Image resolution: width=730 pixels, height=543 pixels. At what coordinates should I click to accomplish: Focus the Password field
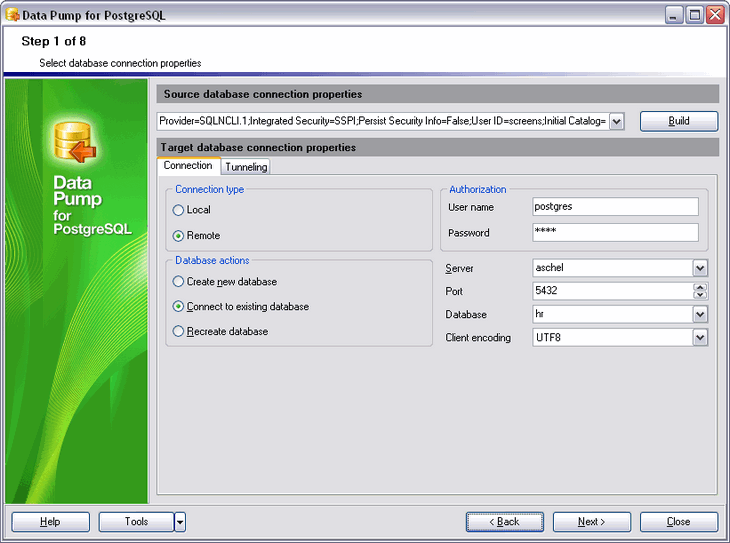[x=615, y=233]
